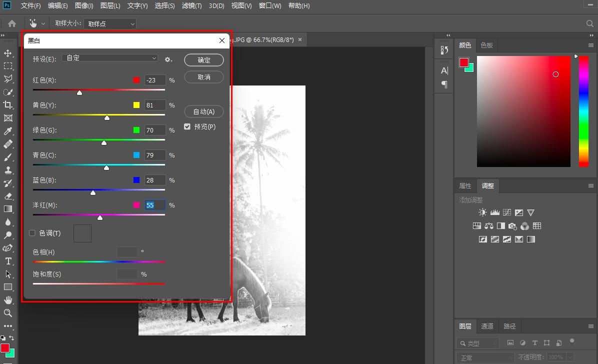This screenshot has height=364, width=598.
Task: Open the Filter menu
Action: point(191,5)
